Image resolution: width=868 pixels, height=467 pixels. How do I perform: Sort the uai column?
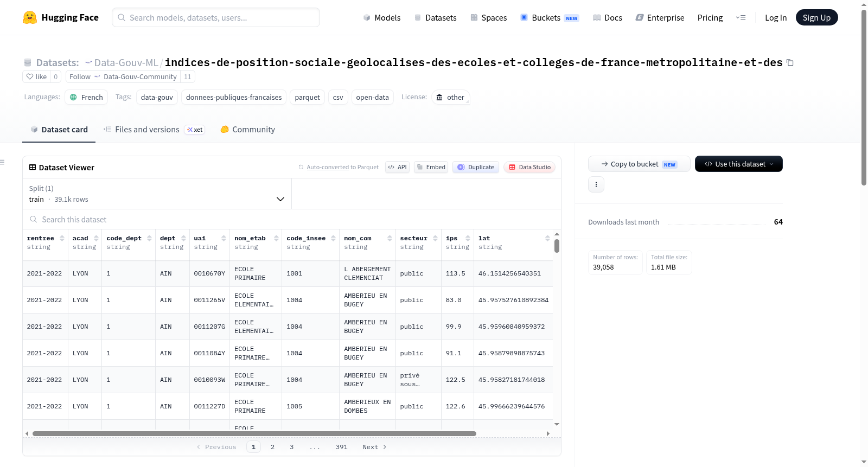coord(224,238)
